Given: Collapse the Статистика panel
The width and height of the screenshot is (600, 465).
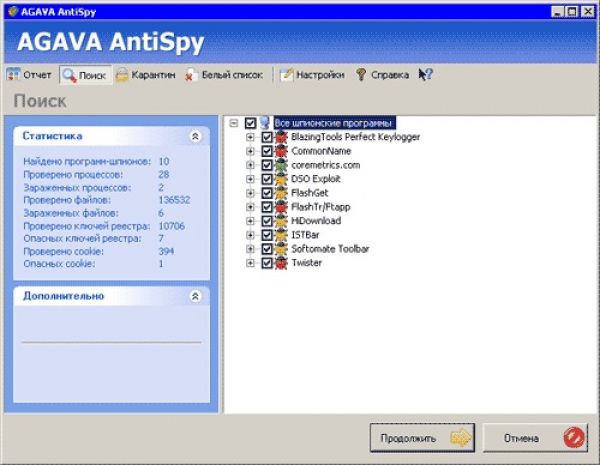Looking at the screenshot, I should pos(195,136).
